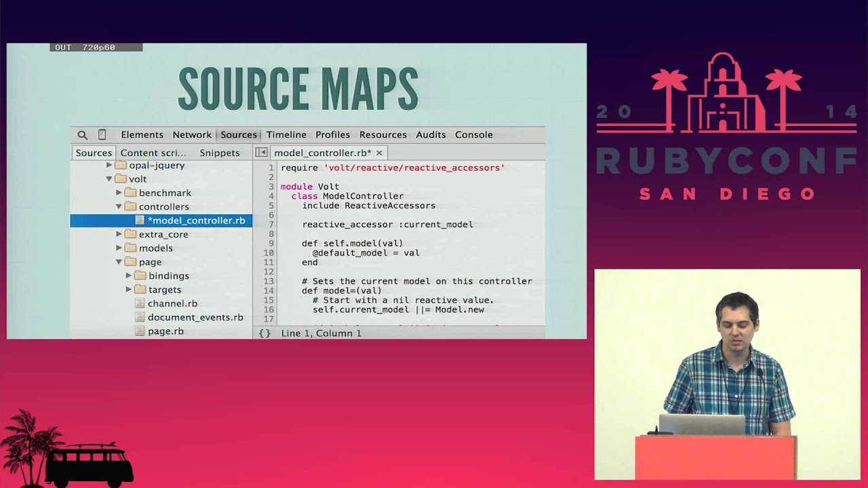Image resolution: width=868 pixels, height=488 pixels.
Task: Close the model_controller.rb file tab
Action: pyautogui.click(x=379, y=153)
